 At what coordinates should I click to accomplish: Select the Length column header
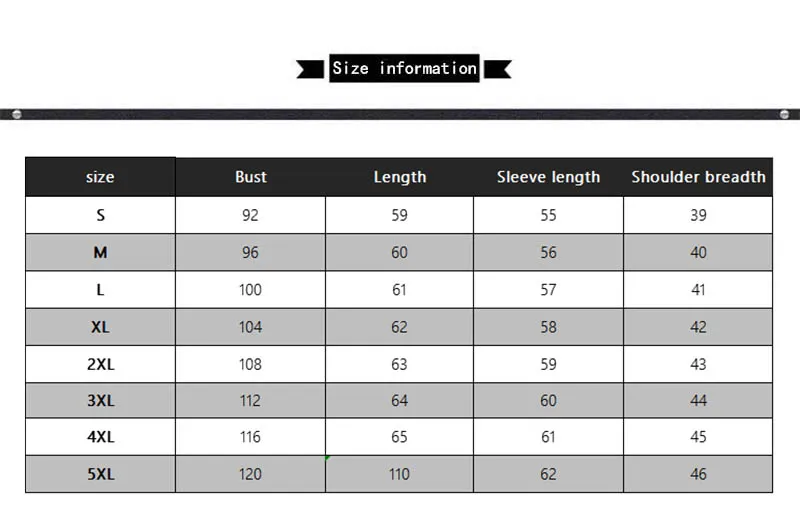coord(399,177)
